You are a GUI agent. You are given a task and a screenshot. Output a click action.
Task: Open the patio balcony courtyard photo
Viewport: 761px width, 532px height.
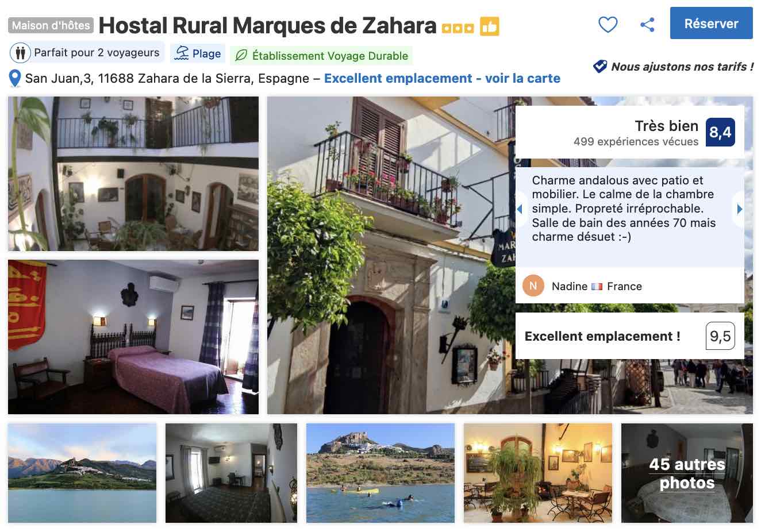[x=133, y=174]
